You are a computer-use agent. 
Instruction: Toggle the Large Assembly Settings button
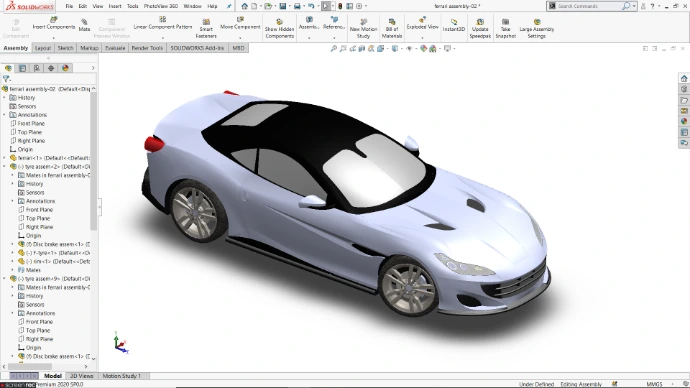536,29
